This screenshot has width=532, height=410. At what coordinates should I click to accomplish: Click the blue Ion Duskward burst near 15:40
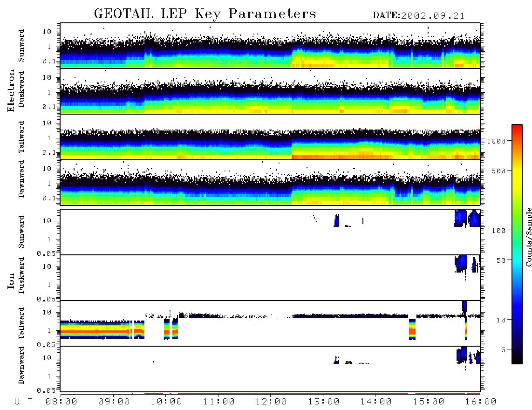coord(461,264)
